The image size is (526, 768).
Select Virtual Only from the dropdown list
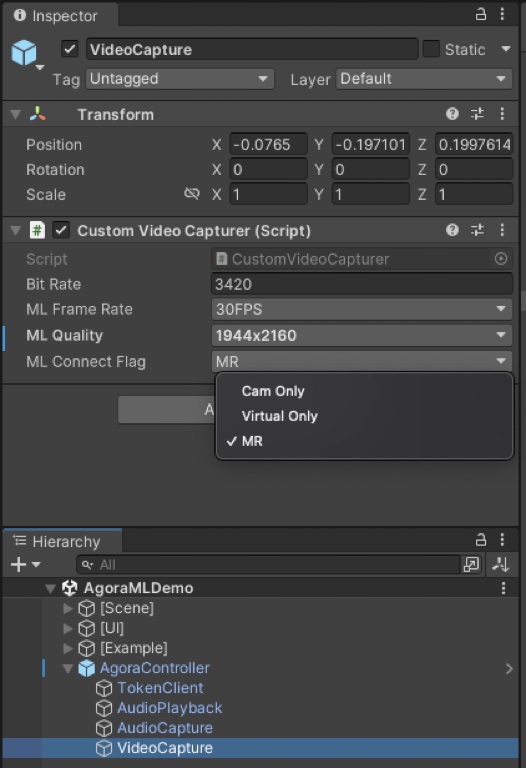point(364,416)
